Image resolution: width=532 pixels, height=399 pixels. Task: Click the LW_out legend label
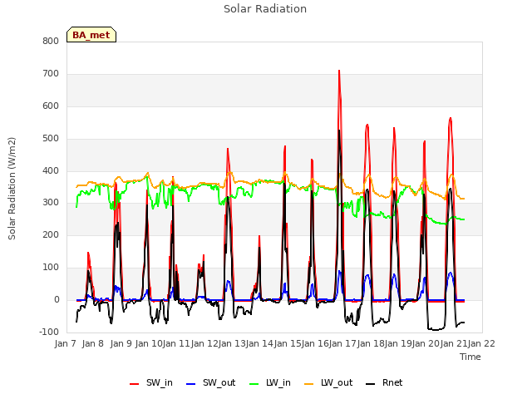337,382
